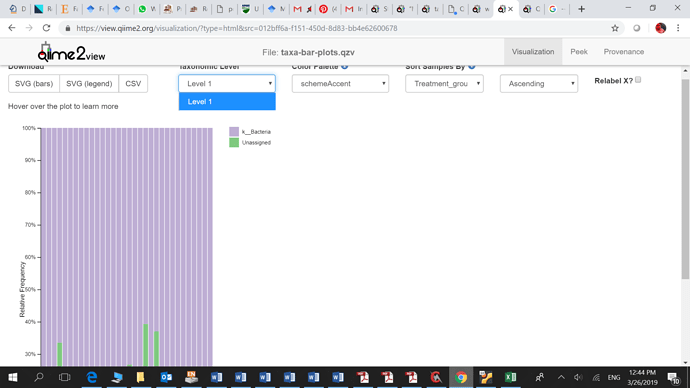Go back to the previous page
Viewport: 690px width, 388px height.
(x=12, y=28)
